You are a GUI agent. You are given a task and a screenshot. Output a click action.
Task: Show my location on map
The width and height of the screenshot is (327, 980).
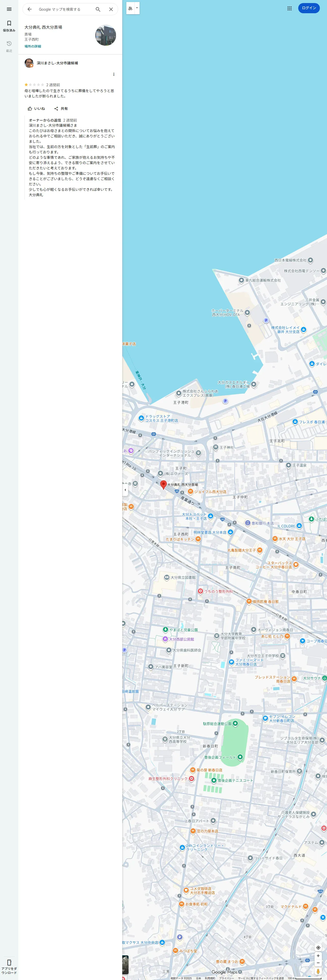tap(318, 947)
